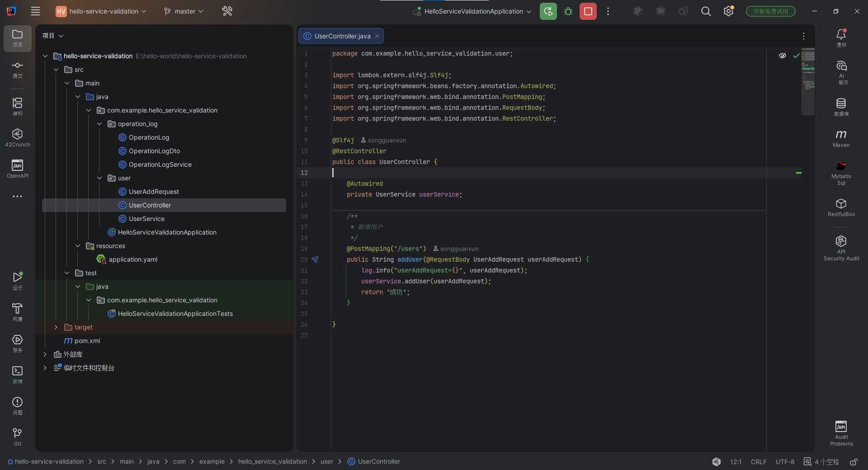Open the Git tool window
868x470 pixels.
18,437
